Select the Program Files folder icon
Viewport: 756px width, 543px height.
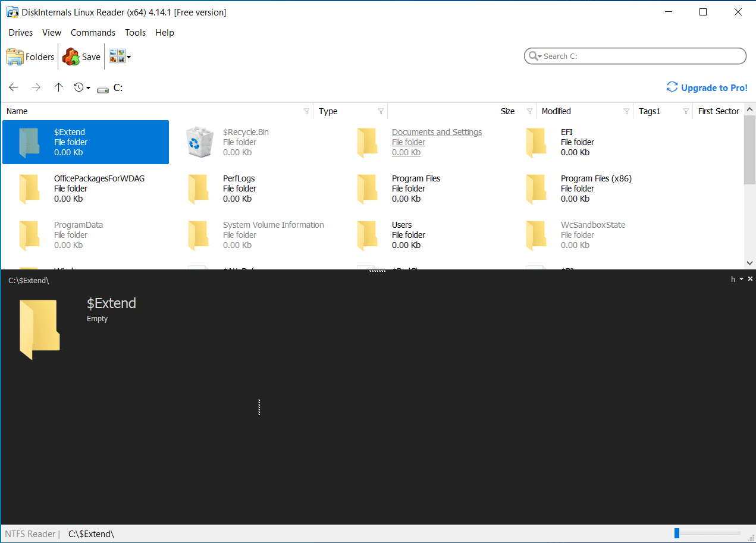pos(367,189)
